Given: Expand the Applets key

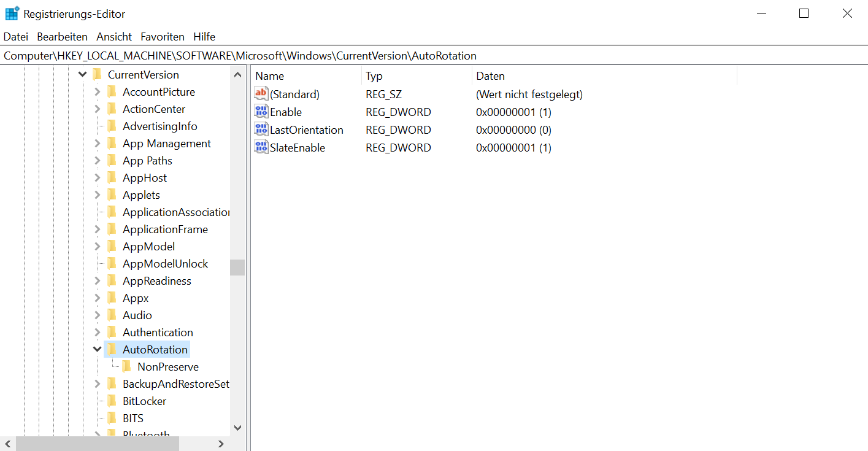Looking at the screenshot, I should (97, 195).
